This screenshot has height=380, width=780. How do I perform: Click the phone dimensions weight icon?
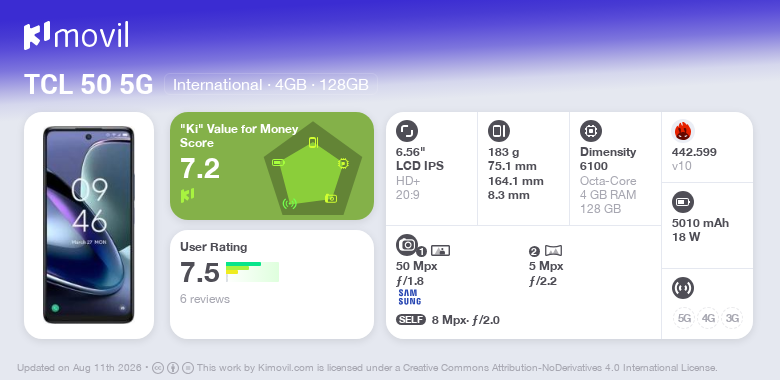[x=499, y=131]
